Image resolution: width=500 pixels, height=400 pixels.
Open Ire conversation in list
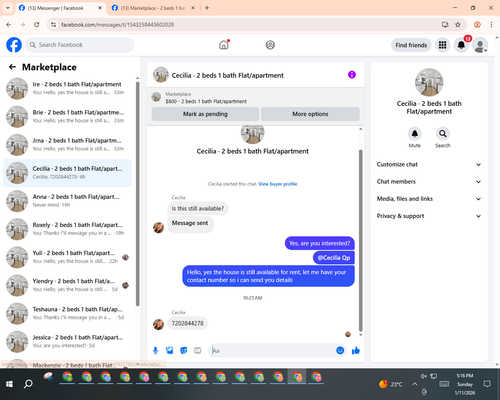[68, 88]
